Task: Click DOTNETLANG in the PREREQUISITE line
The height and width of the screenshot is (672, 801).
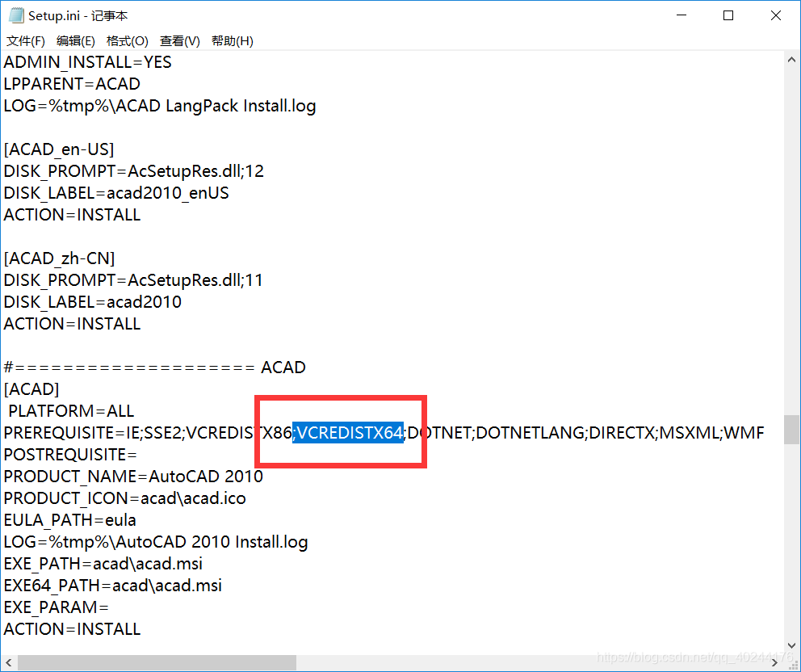Action: pos(530,433)
